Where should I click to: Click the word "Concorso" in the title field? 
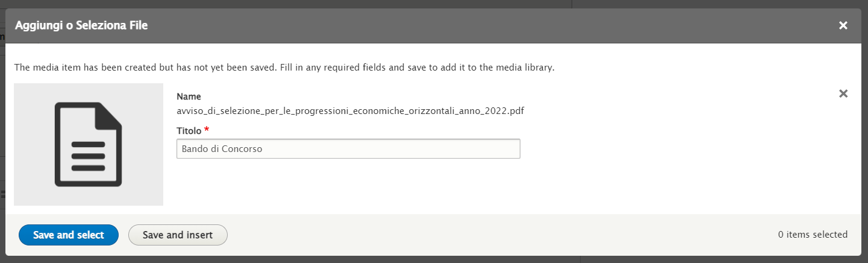[242, 149]
